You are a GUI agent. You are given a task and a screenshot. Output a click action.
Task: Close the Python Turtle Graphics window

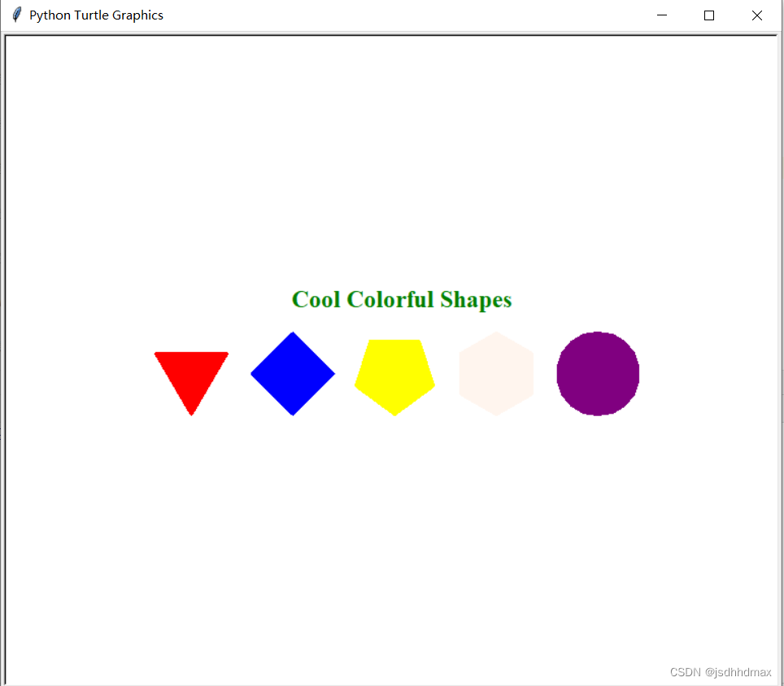tap(757, 15)
